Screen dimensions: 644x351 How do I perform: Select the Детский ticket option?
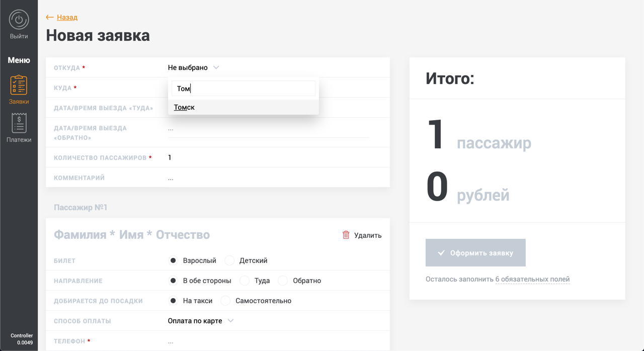coord(230,260)
